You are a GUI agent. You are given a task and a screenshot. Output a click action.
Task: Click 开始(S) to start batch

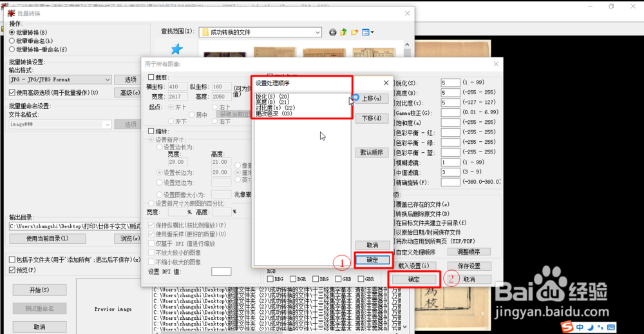point(39,290)
